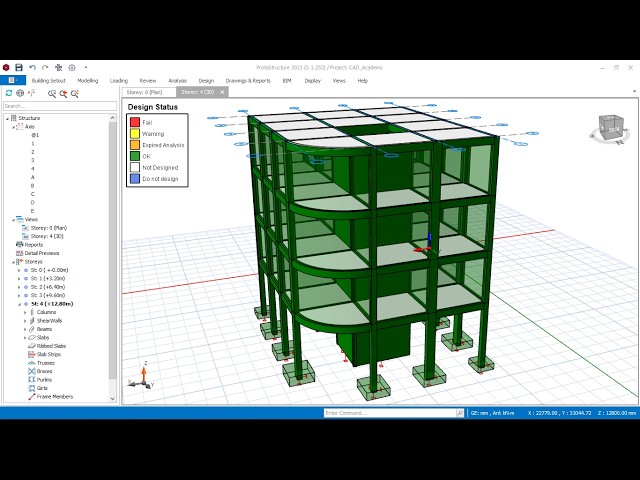Open the Help ribbon tab
The width and height of the screenshot is (640, 480).
(362, 81)
